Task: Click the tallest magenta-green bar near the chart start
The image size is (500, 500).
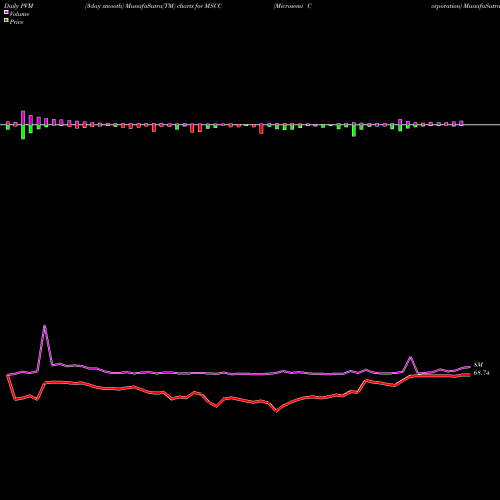Action: 23,125
